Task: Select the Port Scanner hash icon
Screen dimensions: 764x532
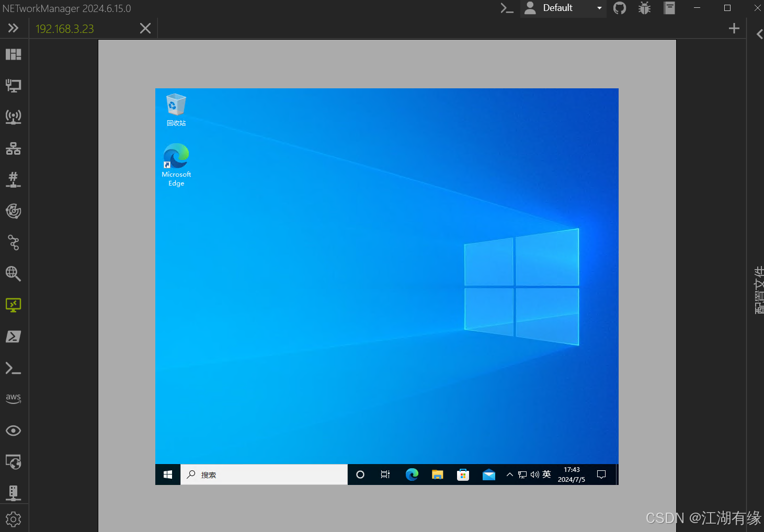Action: (x=14, y=180)
